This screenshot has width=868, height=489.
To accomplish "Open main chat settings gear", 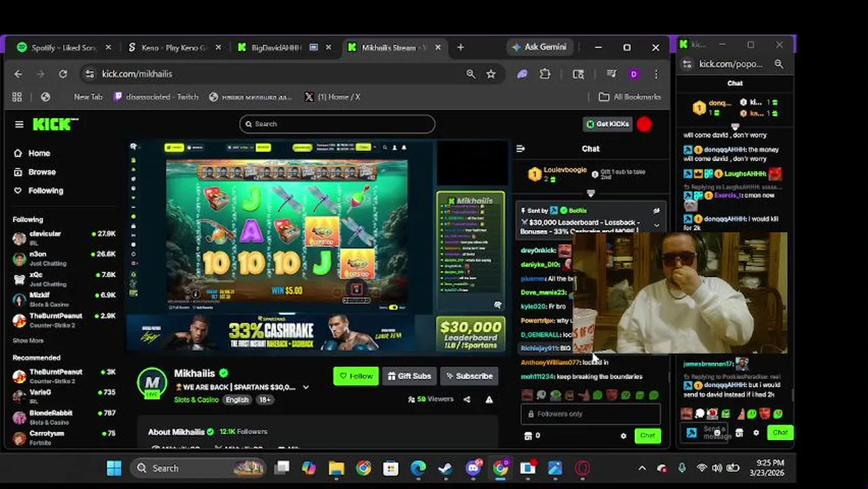I will click(x=623, y=436).
